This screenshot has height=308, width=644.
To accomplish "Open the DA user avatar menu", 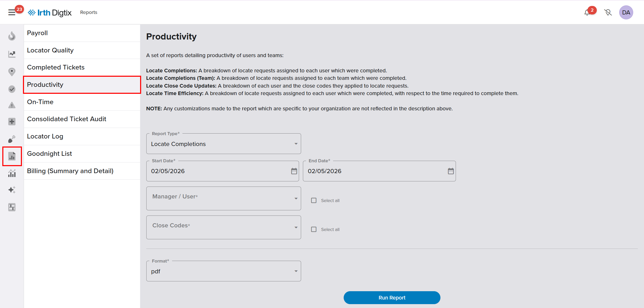I will [626, 12].
